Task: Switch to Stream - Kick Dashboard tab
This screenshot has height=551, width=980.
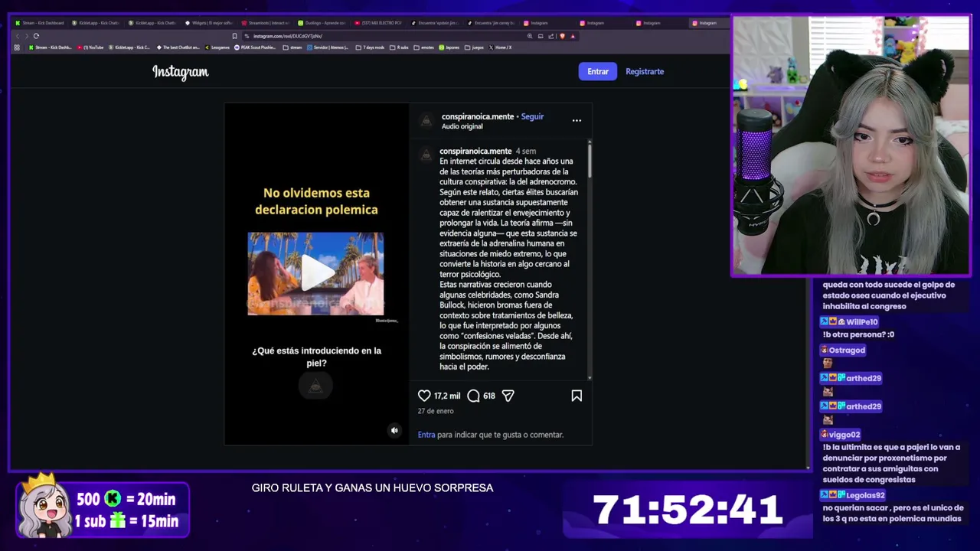Action: click(40, 23)
